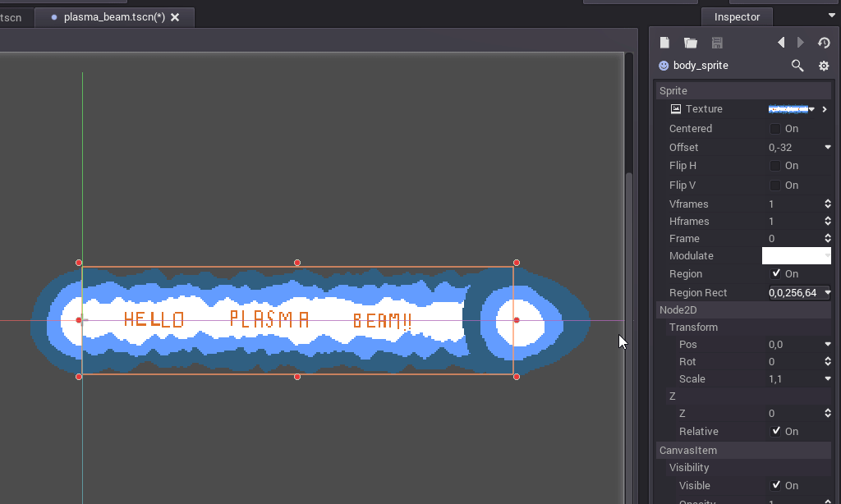Screen dimensions: 841x504
Task: Select the Sprite section header
Action: coord(743,90)
